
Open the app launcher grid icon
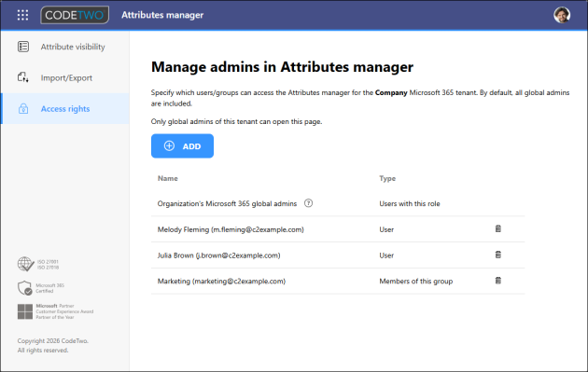tap(23, 15)
